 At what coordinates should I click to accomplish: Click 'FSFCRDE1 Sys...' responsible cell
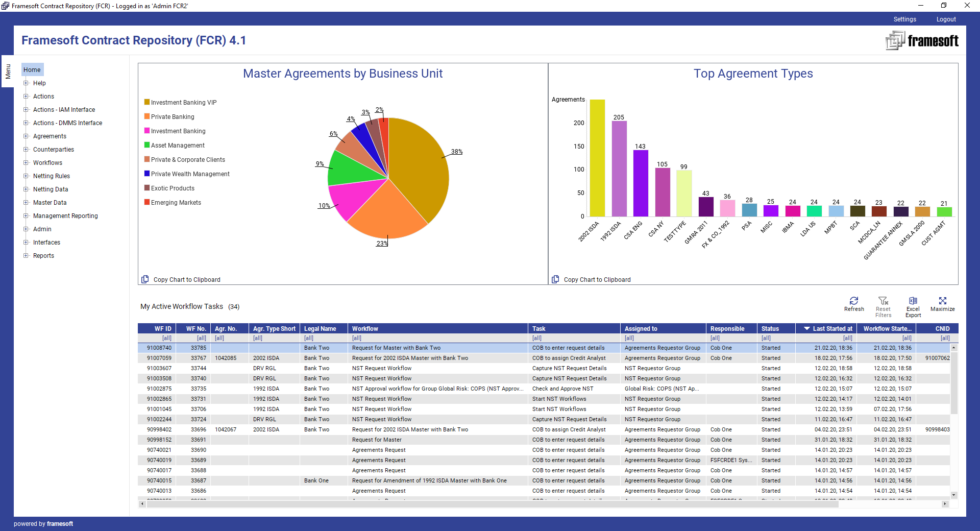[731, 460]
